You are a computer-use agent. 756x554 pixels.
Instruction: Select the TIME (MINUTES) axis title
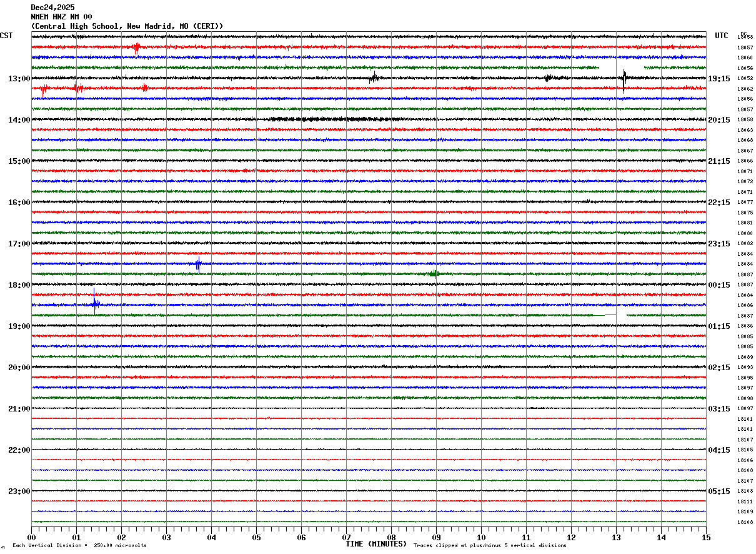[376, 544]
